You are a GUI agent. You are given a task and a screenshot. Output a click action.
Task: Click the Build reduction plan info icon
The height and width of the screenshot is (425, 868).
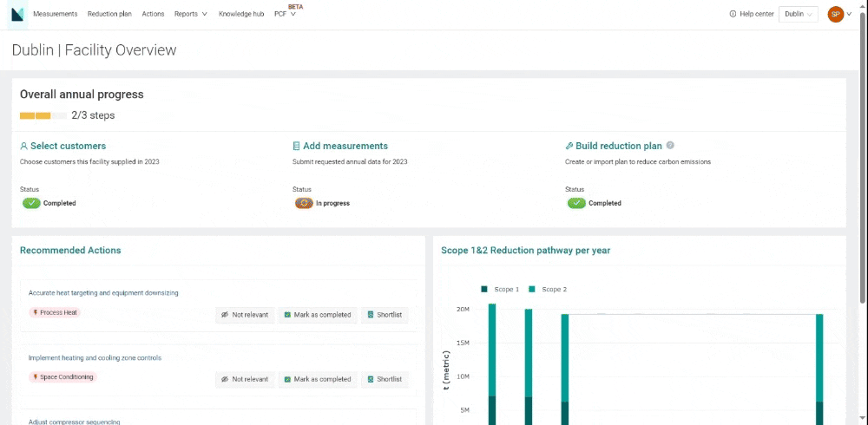point(670,146)
